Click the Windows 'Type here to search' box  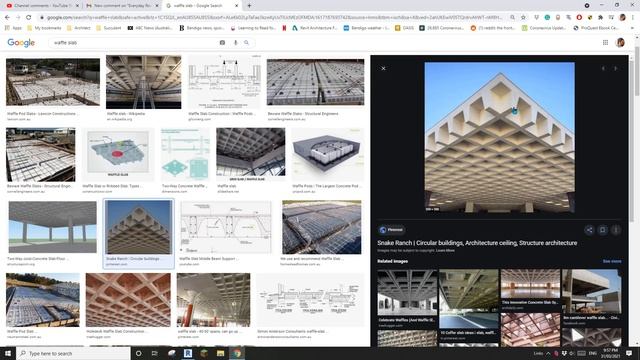(x=73, y=353)
